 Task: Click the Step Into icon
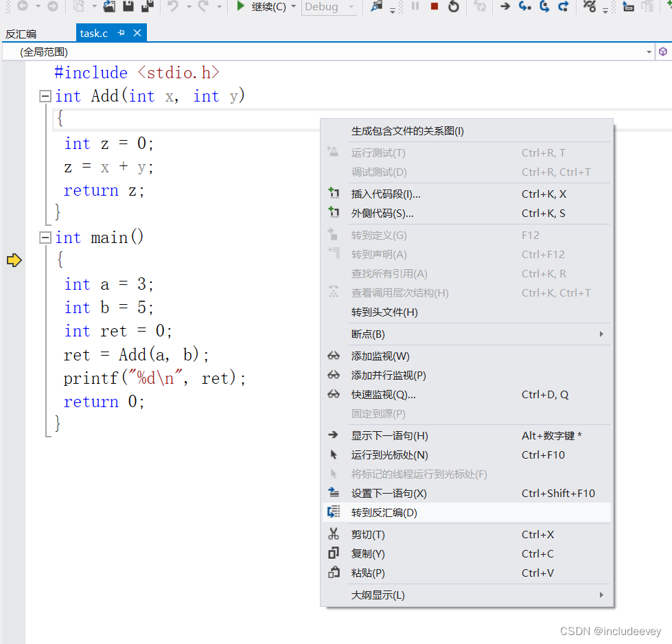(x=525, y=6)
